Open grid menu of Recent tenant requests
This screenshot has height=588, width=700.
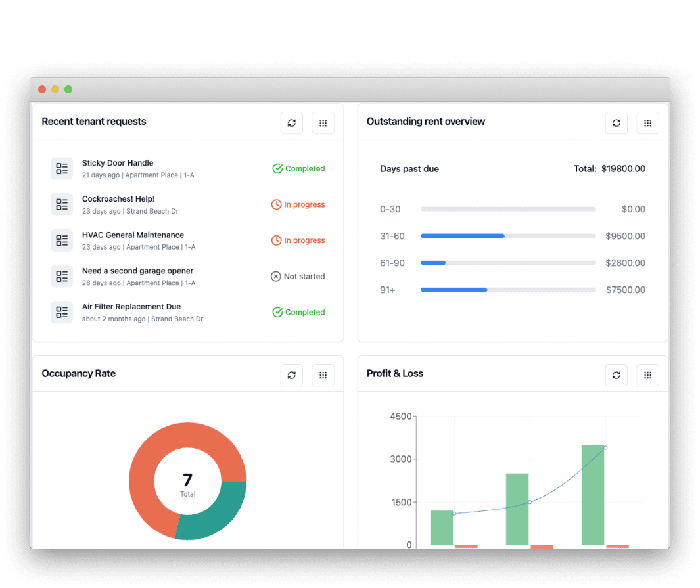pos(323,123)
